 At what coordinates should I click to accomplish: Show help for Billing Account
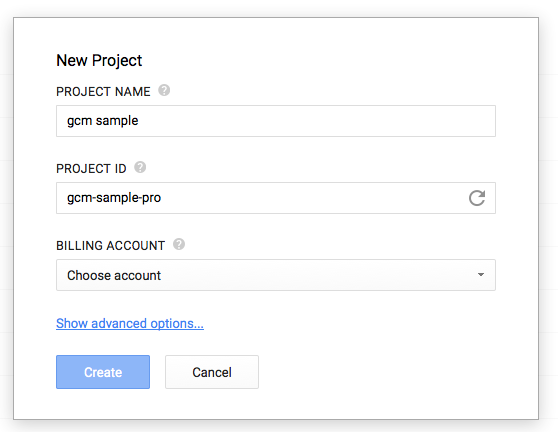click(x=179, y=244)
